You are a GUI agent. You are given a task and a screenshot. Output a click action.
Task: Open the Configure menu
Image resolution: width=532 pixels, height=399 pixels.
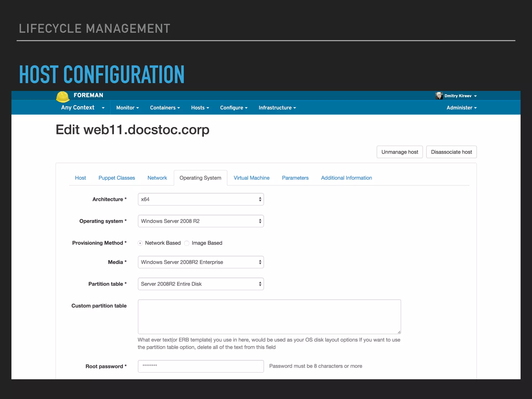234,108
